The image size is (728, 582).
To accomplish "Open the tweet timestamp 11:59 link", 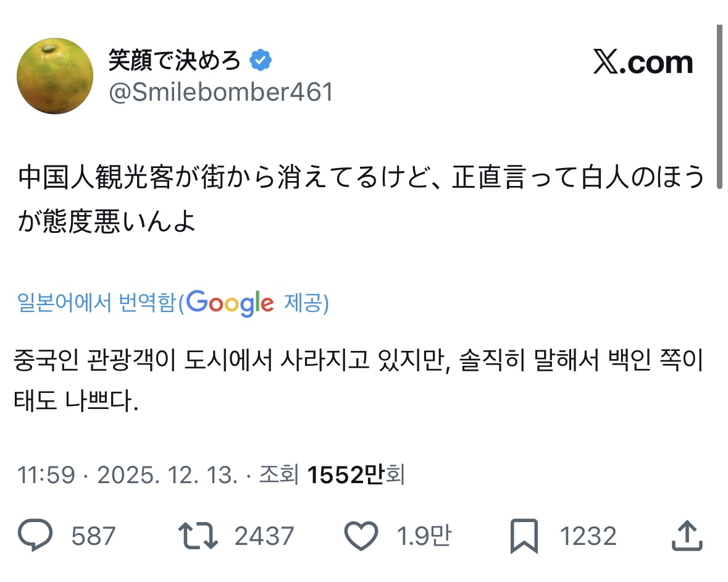I will click(46, 475).
